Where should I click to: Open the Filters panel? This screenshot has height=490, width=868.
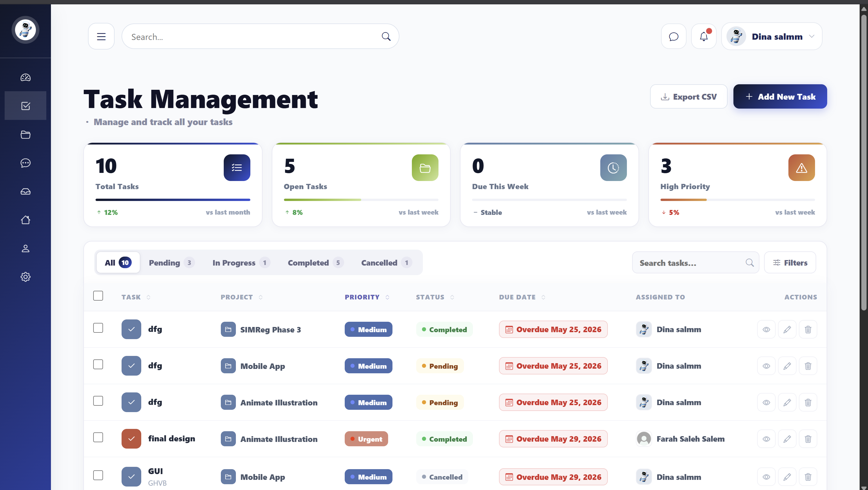point(790,263)
